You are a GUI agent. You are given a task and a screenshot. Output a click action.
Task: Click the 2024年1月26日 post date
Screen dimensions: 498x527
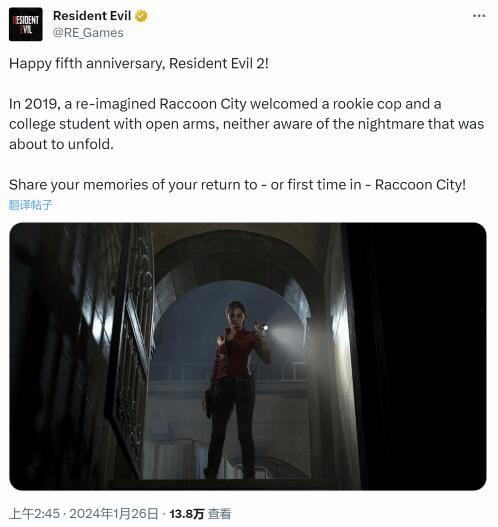pos(114,514)
